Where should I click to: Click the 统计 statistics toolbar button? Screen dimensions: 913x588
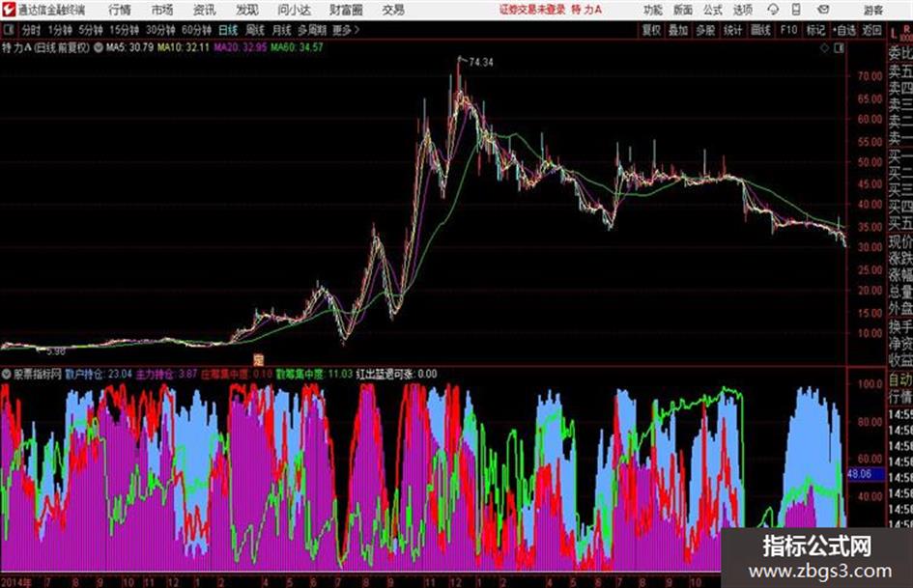tap(732, 30)
